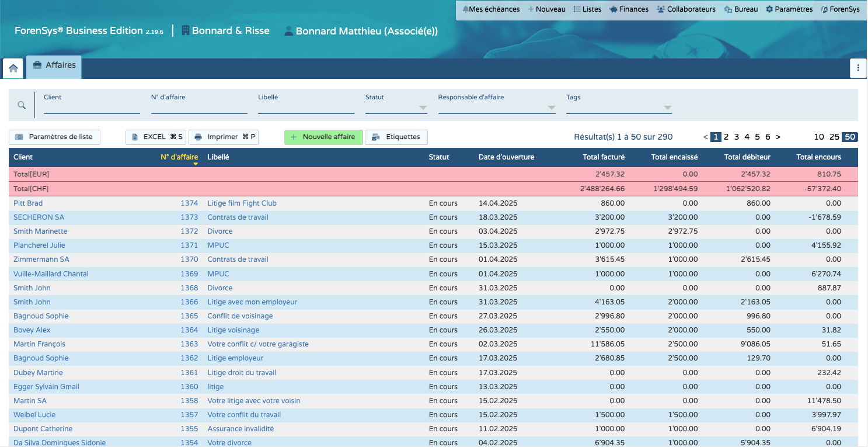The image size is (868, 447).
Task: Open the Pitt Brad client link
Action: tap(28, 203)
